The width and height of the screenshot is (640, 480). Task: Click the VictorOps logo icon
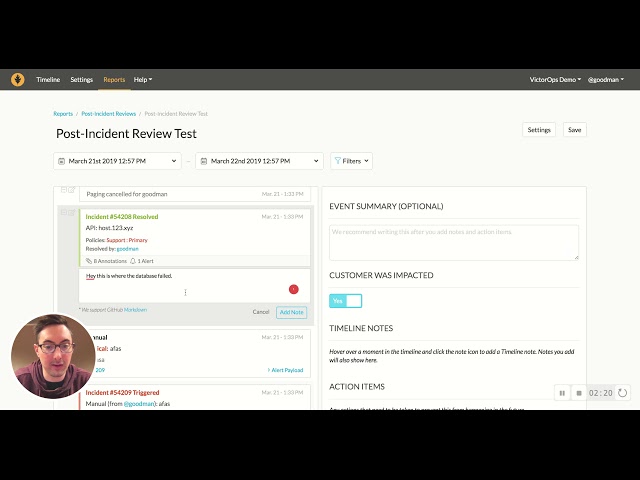(x=18, y=79)
